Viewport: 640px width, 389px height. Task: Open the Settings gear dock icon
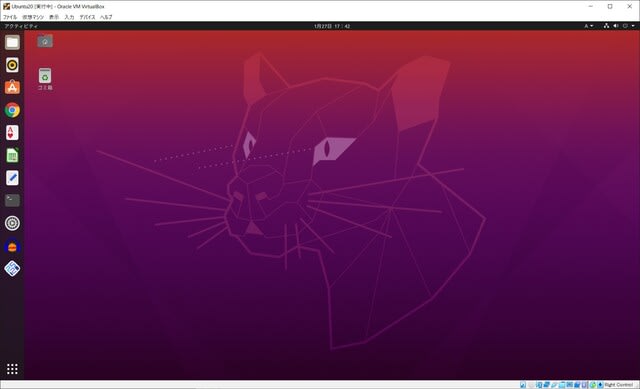pos(12,223)
